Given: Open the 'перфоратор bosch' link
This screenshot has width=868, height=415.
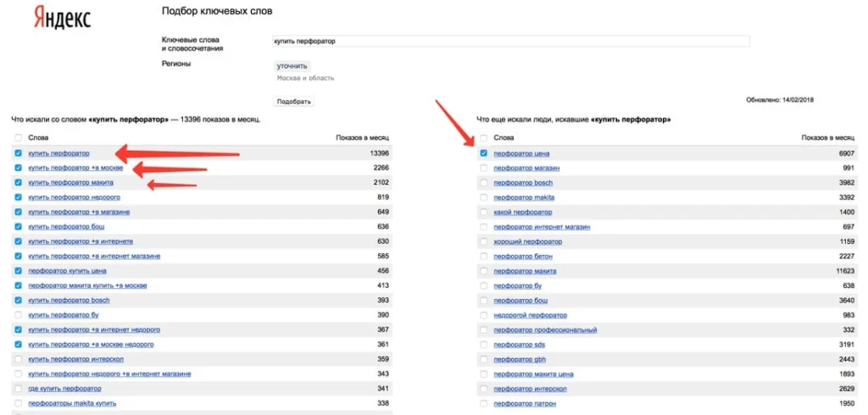Looking at the screenshot, I should point(523,183).
